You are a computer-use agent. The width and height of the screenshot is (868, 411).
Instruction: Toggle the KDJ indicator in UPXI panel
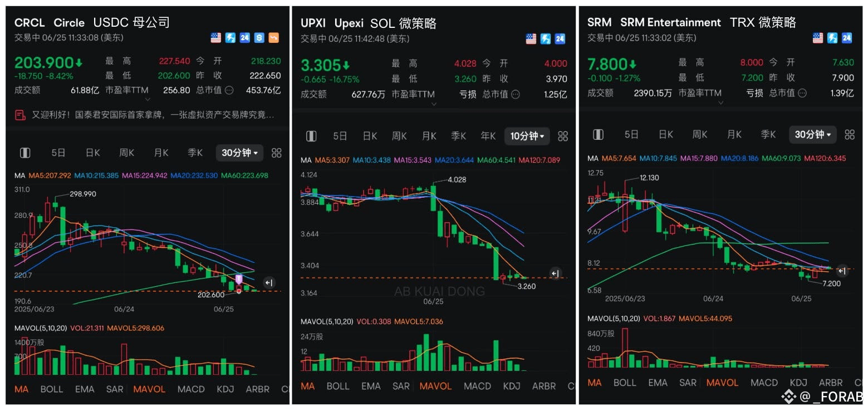(512, 386)
